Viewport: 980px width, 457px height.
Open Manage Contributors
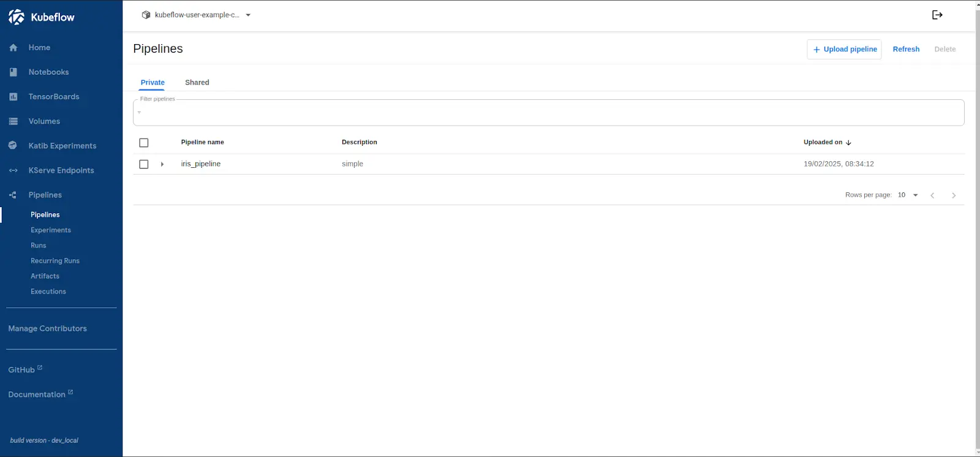pos(48,328)
